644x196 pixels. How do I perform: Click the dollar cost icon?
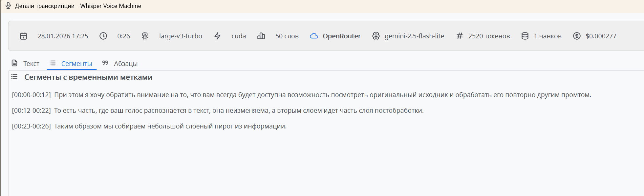pos(577,36)
